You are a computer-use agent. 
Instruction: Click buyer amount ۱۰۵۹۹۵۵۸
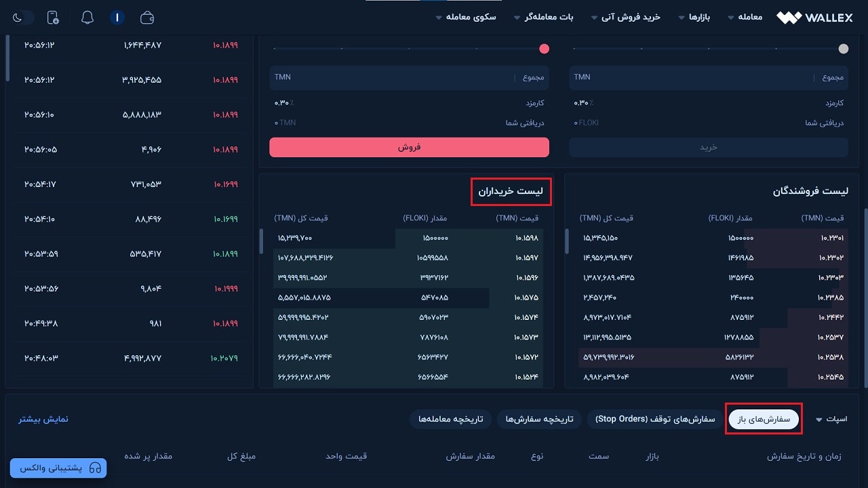pos(433,258)
